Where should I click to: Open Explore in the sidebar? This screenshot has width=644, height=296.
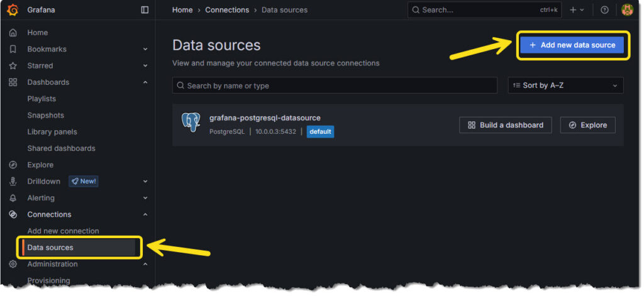coord(40,165)
